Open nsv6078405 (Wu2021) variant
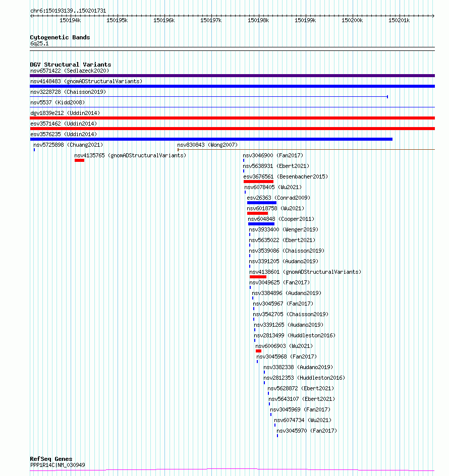 [273, 187]
